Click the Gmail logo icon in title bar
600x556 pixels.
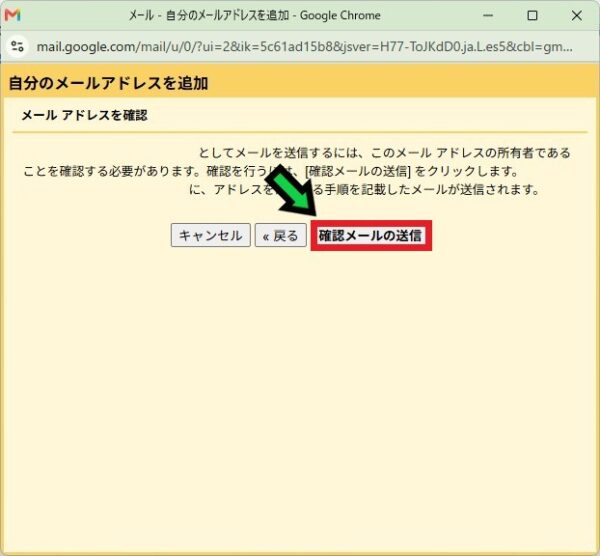[12, 15]
